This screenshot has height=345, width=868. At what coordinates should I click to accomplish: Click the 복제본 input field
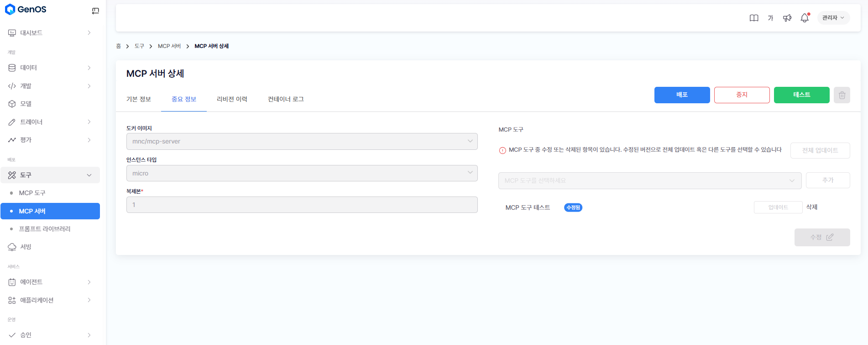tap(302, 205)
